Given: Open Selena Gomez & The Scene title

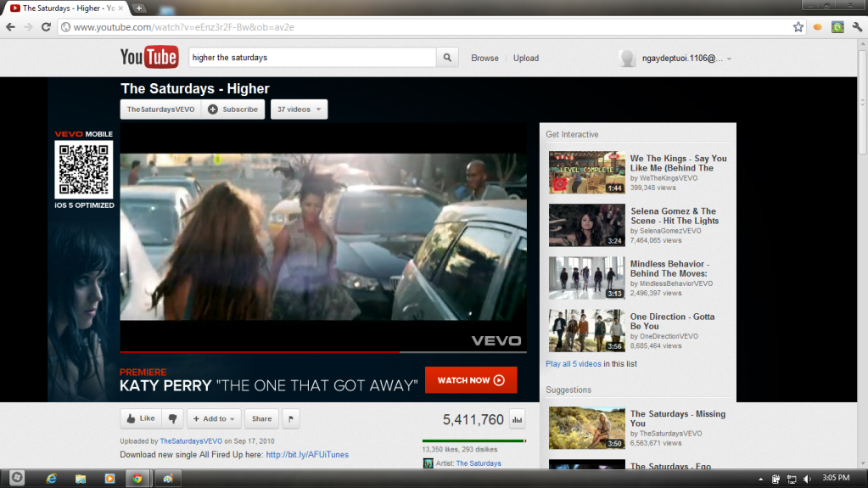Looking at the screenshot, I should [675, 216].
